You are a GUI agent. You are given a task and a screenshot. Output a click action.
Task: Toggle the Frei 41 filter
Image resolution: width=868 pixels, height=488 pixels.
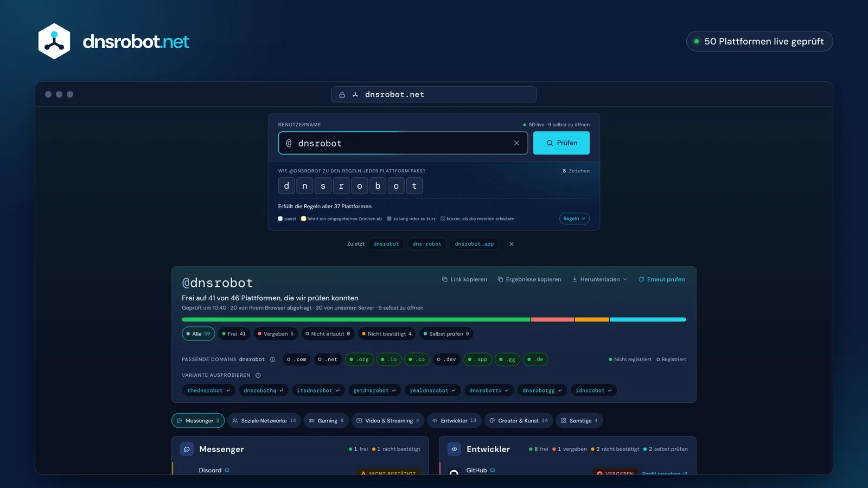coord(234,334)
